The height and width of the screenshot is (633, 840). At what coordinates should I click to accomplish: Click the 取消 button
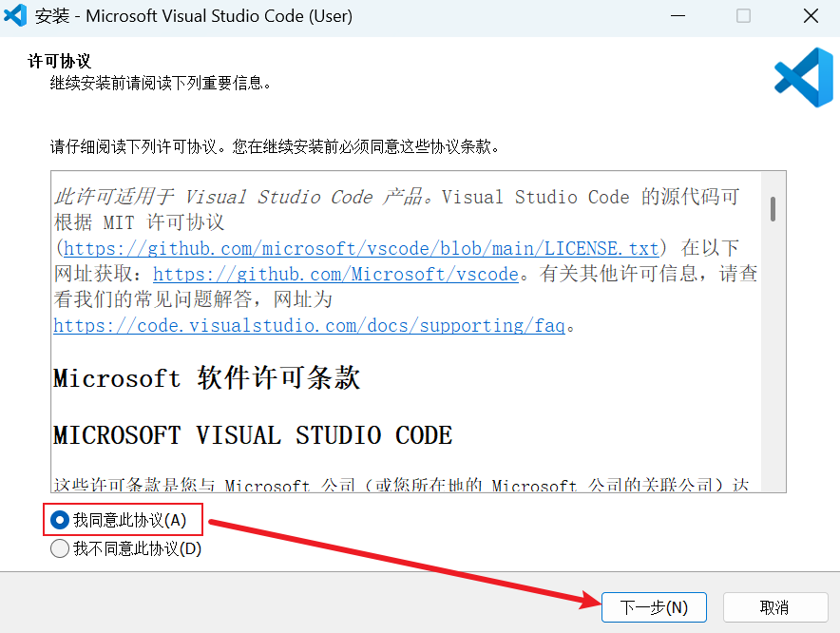pyautogui.click(x=775, y=607)
